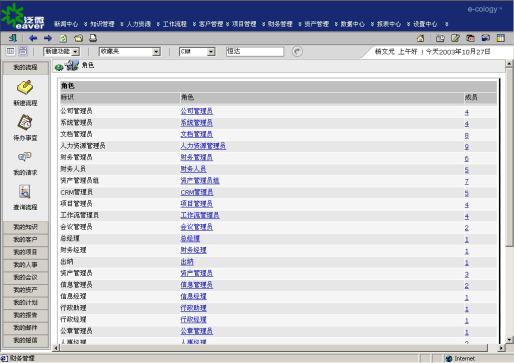Viewport: 514px width, 363px height.
Task: Expand the 我的邮件 sidebar section
Action: coord(25,328)
